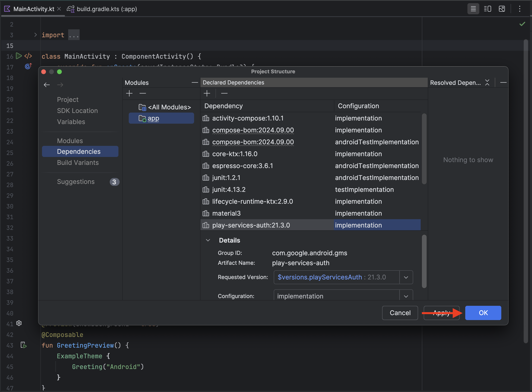The width and height of the screenshot is (532, 392).
Task: Open Compose preview beside fun GreetingPreview
Action: point(24,345)
